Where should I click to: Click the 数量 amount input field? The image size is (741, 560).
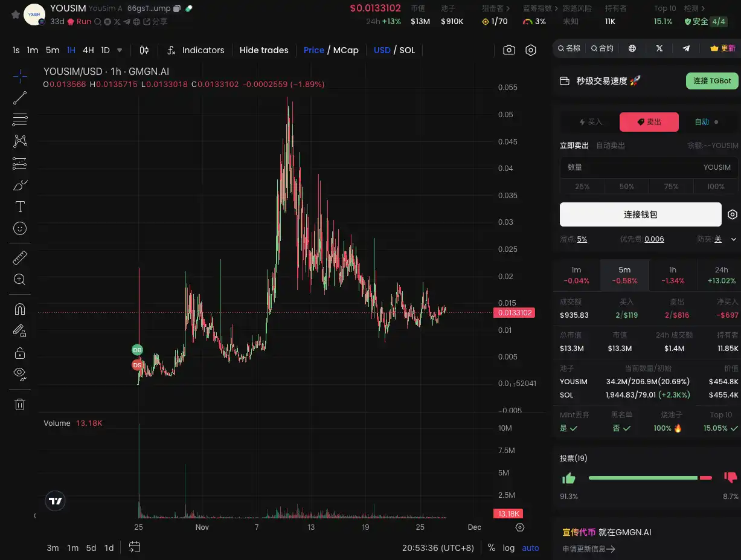coord(628,167)
